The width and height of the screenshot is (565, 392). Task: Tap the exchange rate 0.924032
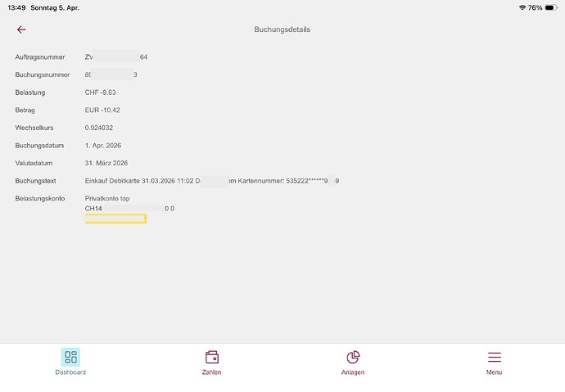[x=99, y=128]
